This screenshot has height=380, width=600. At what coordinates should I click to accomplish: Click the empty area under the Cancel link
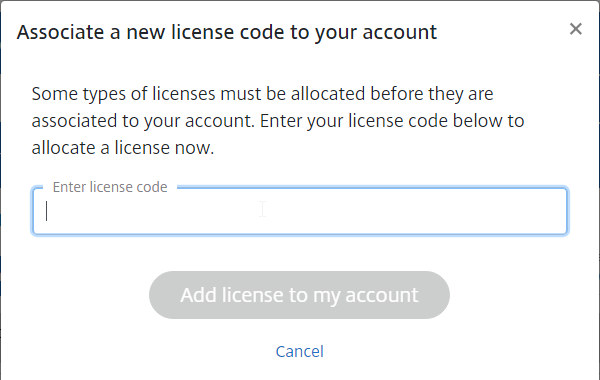click(300, 370)
